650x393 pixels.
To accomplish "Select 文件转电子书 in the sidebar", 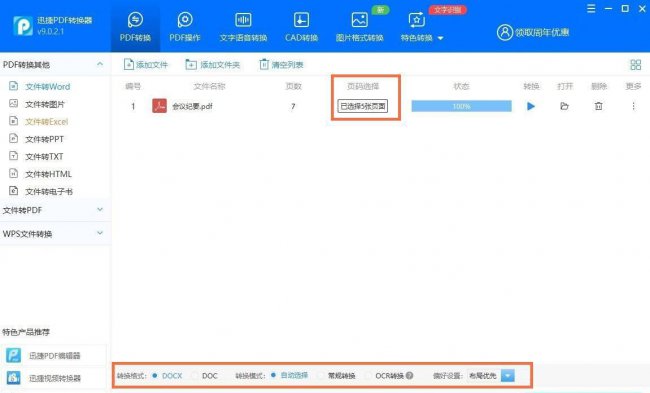I will (x=49, y=191).
